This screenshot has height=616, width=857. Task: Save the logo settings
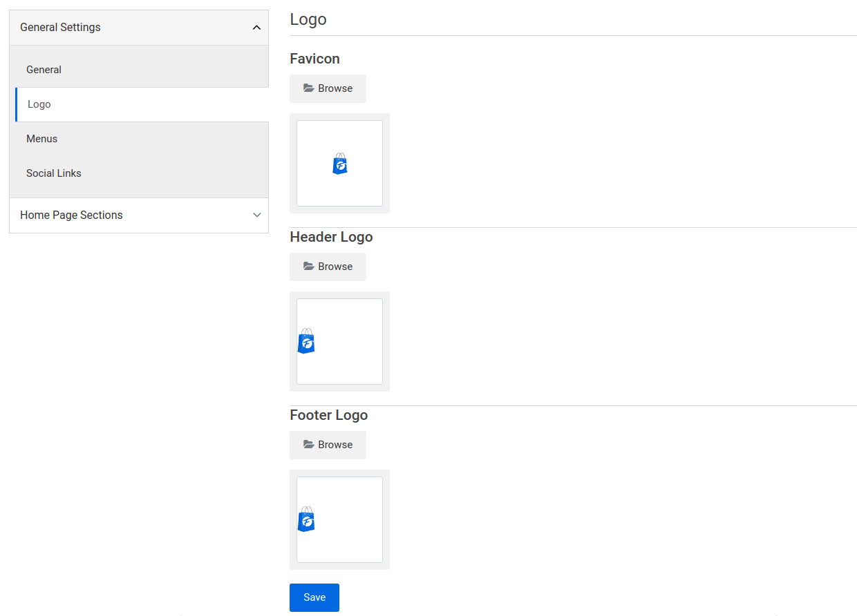tap(314, 597)
